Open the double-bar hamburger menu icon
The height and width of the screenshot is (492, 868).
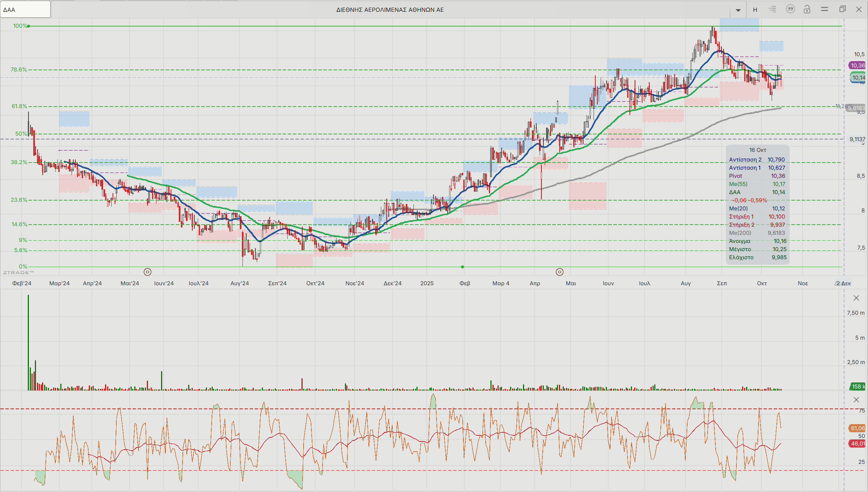825,10
